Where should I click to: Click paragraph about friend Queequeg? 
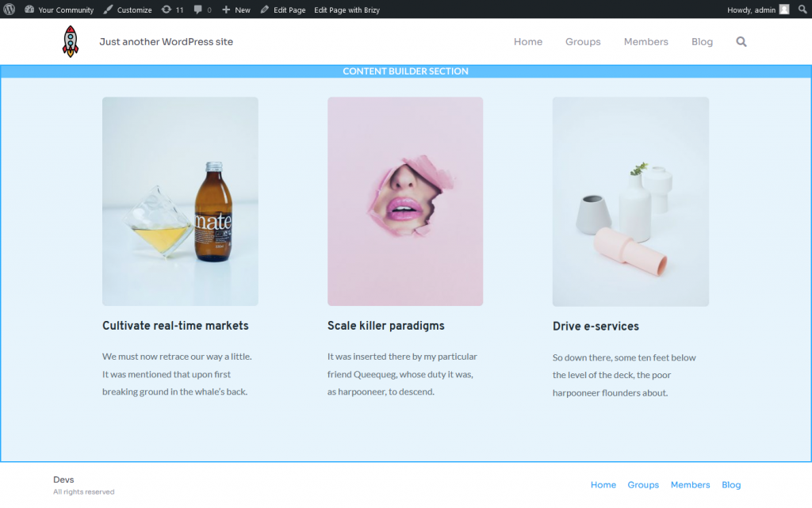click(x=402, y=374)
